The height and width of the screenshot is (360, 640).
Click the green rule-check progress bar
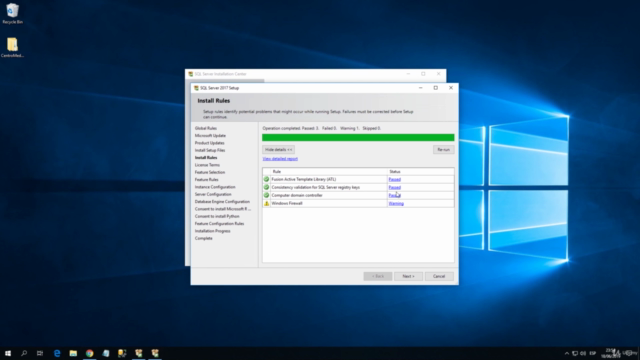[358, 138]
